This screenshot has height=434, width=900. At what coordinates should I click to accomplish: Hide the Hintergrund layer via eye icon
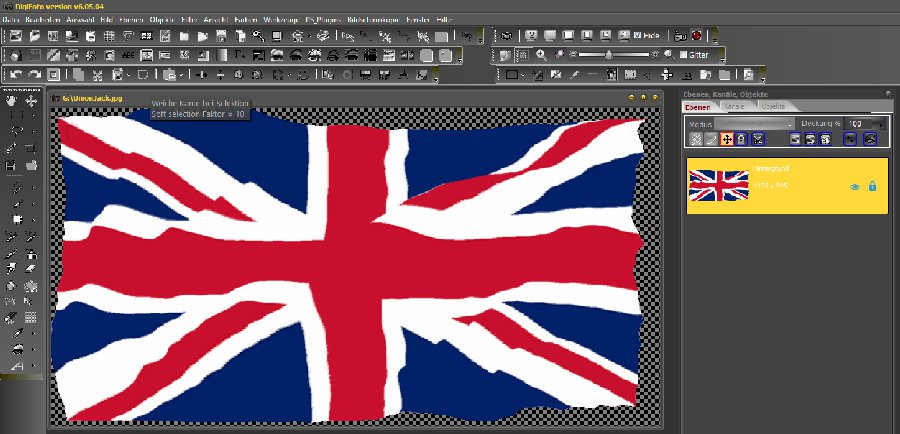[x=855, y=186]
